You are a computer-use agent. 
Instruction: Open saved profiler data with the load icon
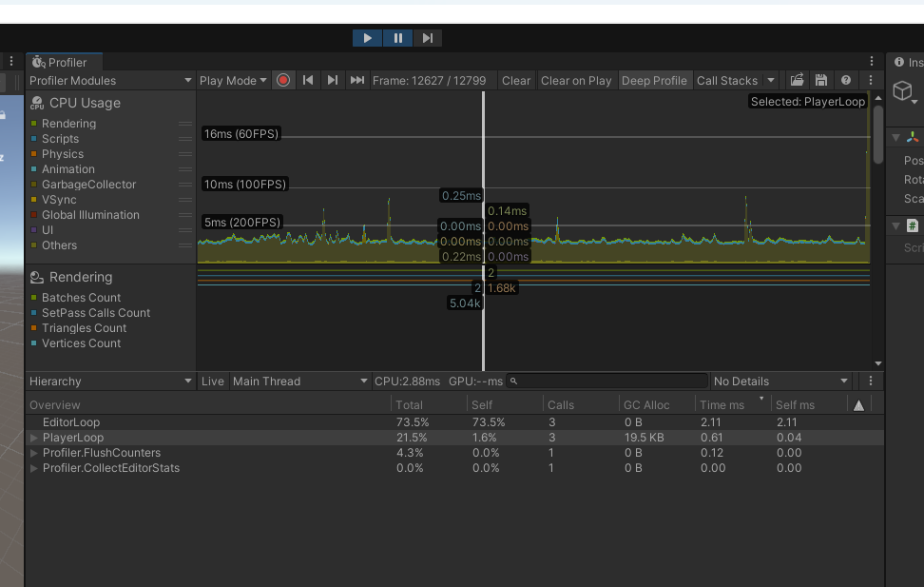point(796,80)
